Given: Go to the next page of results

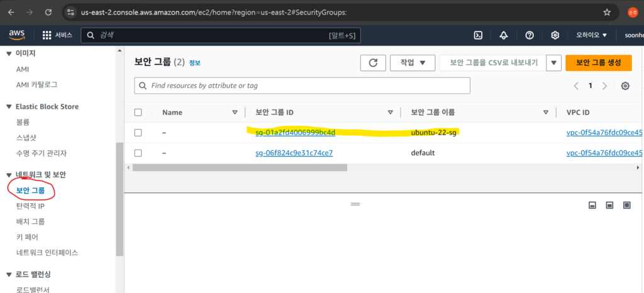Looking at the screenshot, I should click(604, 86).
